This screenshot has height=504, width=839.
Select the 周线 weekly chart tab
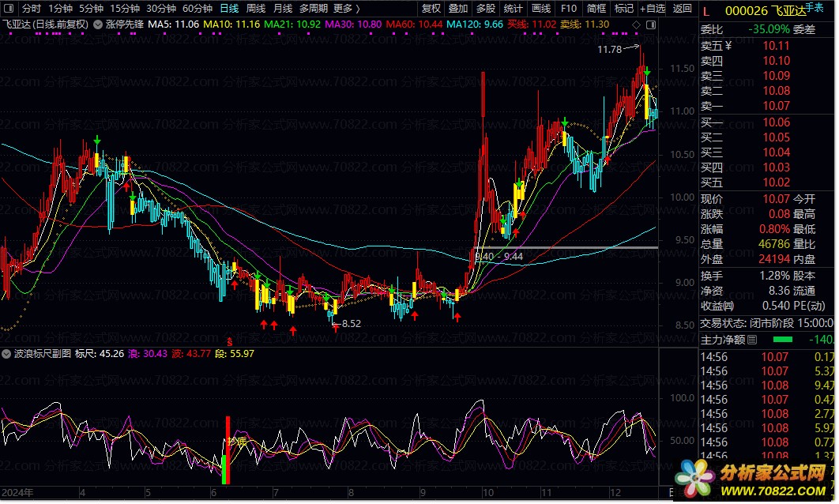256,8
